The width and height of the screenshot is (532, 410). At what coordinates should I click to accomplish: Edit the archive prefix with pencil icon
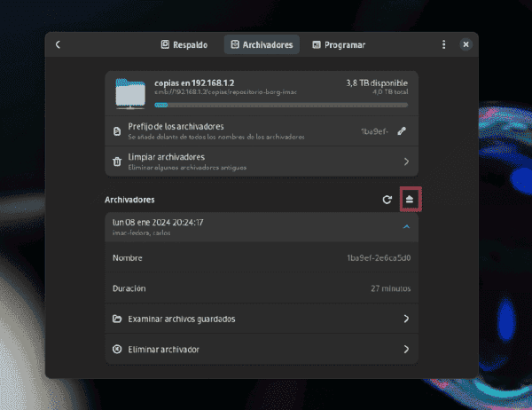(402, 131)
